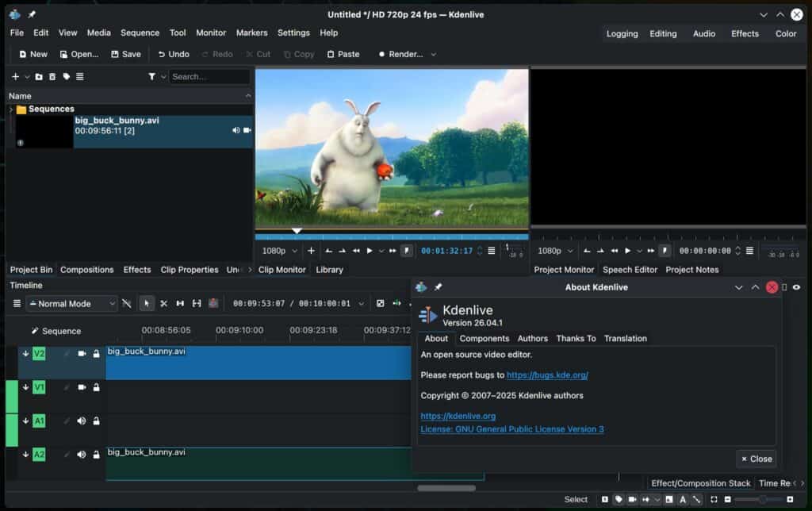
Task: Set zone in point in the Clip Monitor
Action: click(329, 251)
